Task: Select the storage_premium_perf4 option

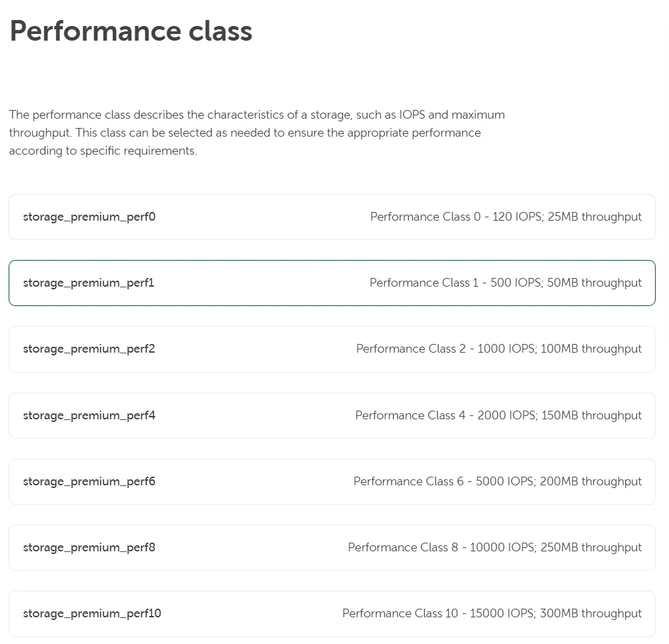Action: [331, 415]
